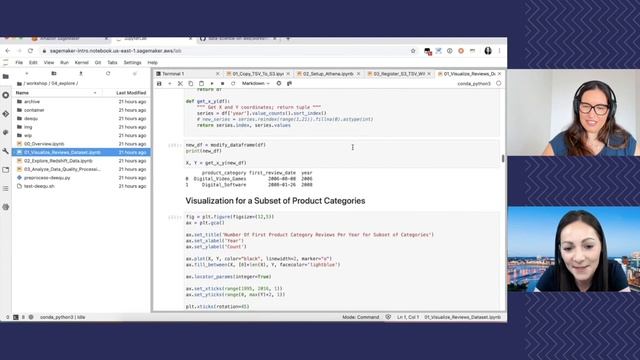This screenshot has width=640, height=360.
Task: Switch to the 03_Register_S3_TSV notebook tab
Action: 399,74
